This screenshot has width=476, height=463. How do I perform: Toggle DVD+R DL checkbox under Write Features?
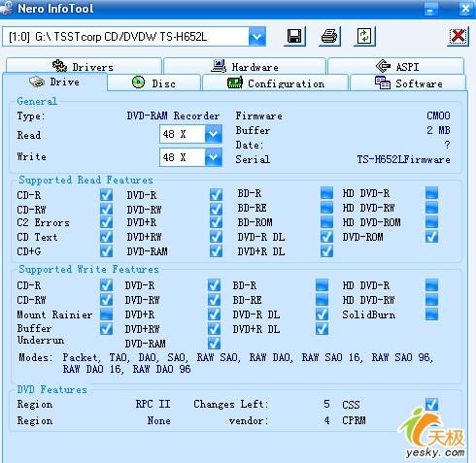pyautogui.click(x=322, y=329)
